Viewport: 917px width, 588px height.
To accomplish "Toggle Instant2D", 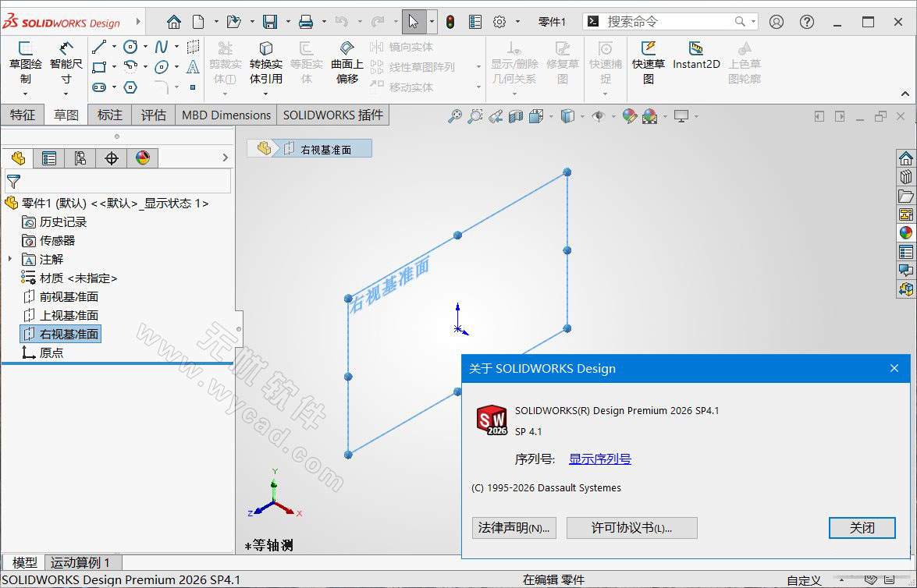I will pyautogui.click(x=696, y=56).
